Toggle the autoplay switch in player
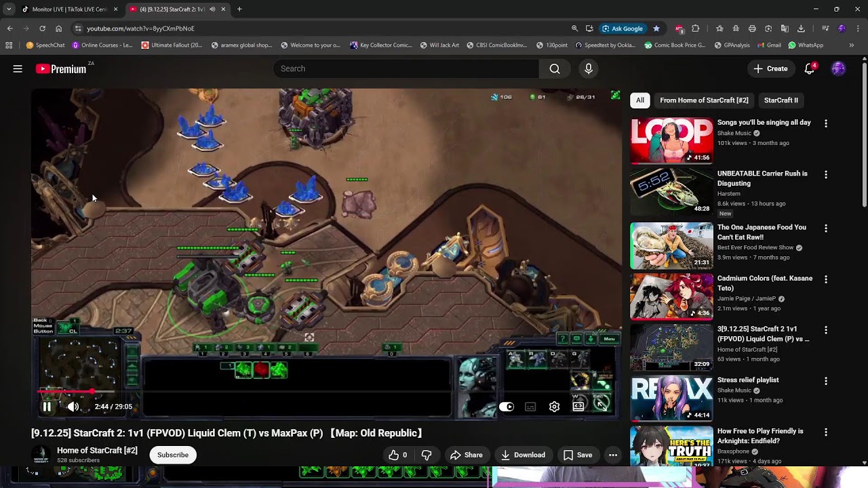868x488 pixels. tap(507, 407)
